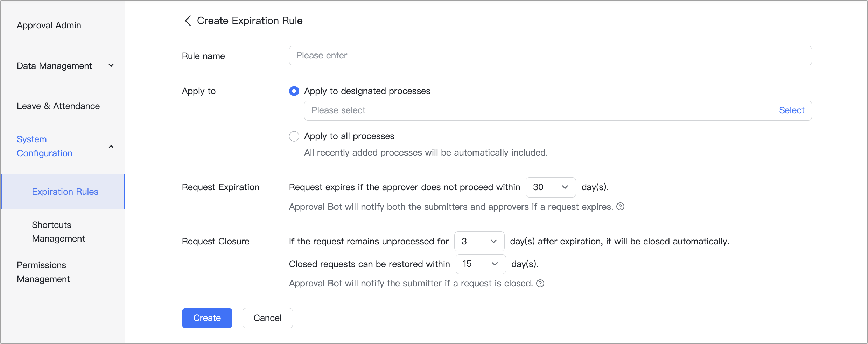Screen dimensions: 868x344
Task: Switch to Shortcuts Management
Action: click(x=58, y=231)
